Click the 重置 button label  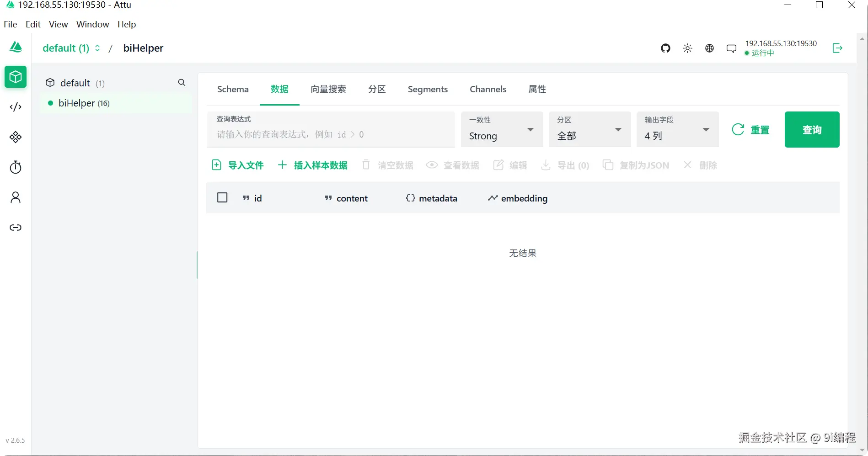click(x=760, y=130)
